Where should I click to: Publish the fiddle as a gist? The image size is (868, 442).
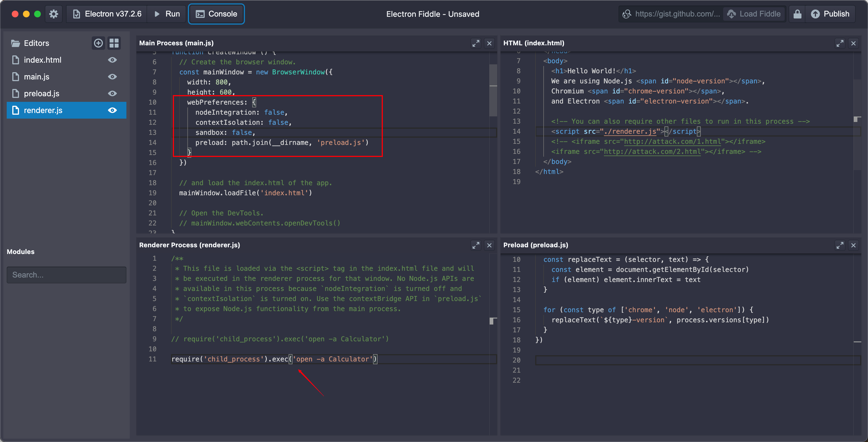[830, 14]
